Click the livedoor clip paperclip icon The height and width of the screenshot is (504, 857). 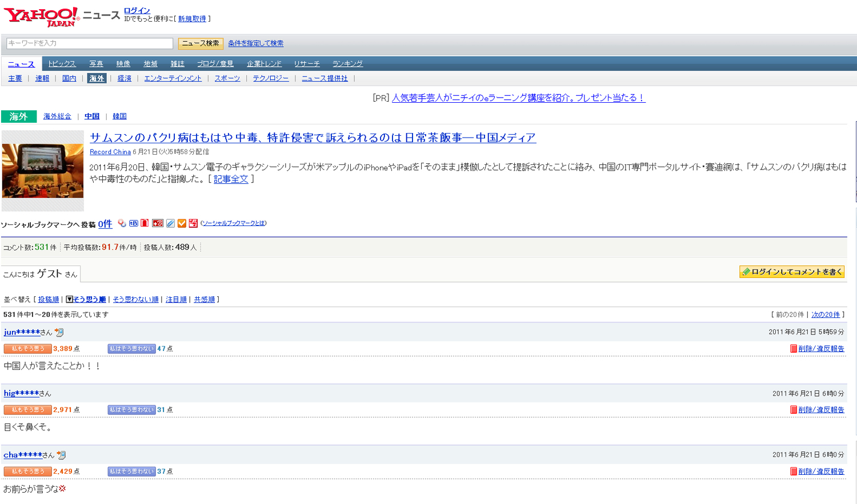pyautogui.click(x=170, y=223)
